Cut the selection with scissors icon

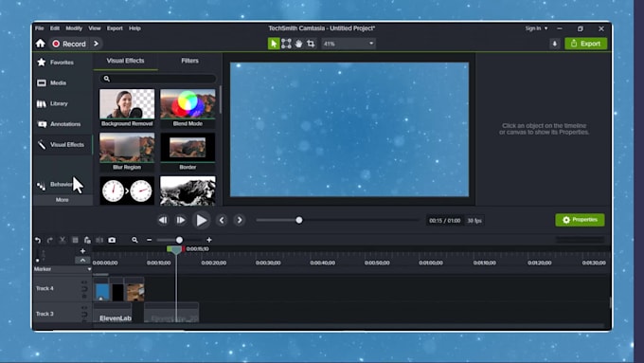[x=62, y=240]
